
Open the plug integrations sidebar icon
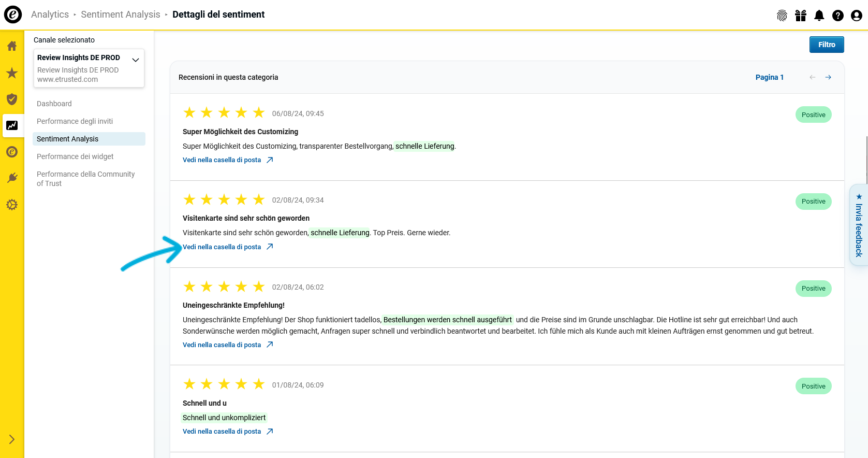pos(12,178)
